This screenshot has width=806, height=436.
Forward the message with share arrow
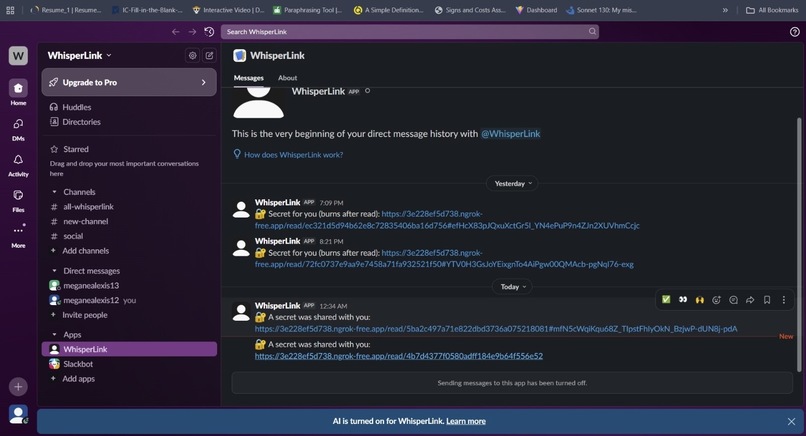pyautogui.click(x=750, y=299)
